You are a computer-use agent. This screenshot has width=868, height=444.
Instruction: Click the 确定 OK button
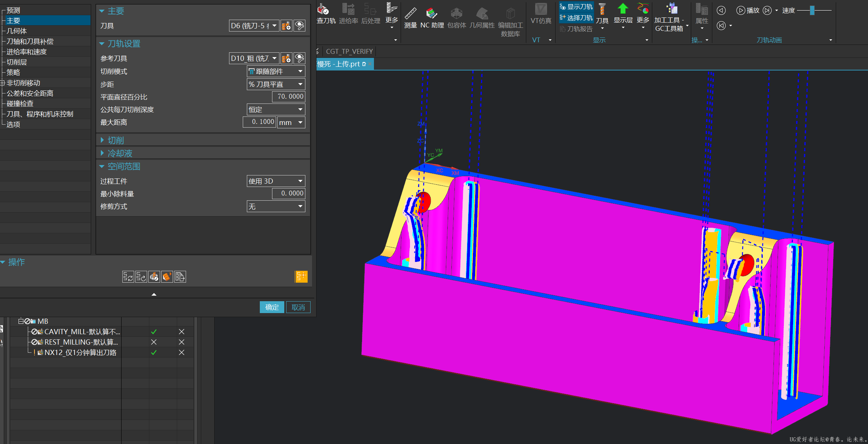coord(272,307)
